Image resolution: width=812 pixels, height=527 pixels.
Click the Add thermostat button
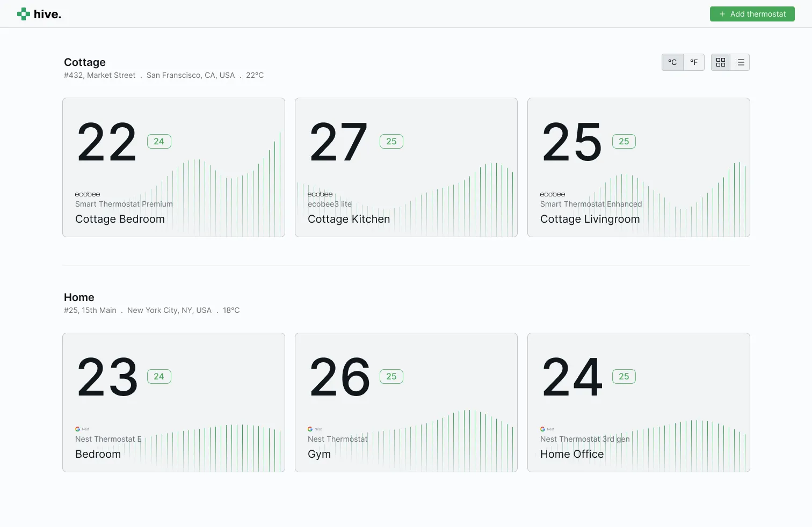click(752, 14)
